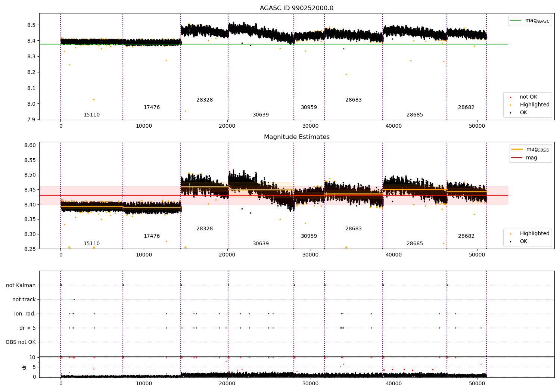Click obsid label 30959 in the top plot
The height and width of the screenshot is (392, 560).
click(x=309, y=108)
